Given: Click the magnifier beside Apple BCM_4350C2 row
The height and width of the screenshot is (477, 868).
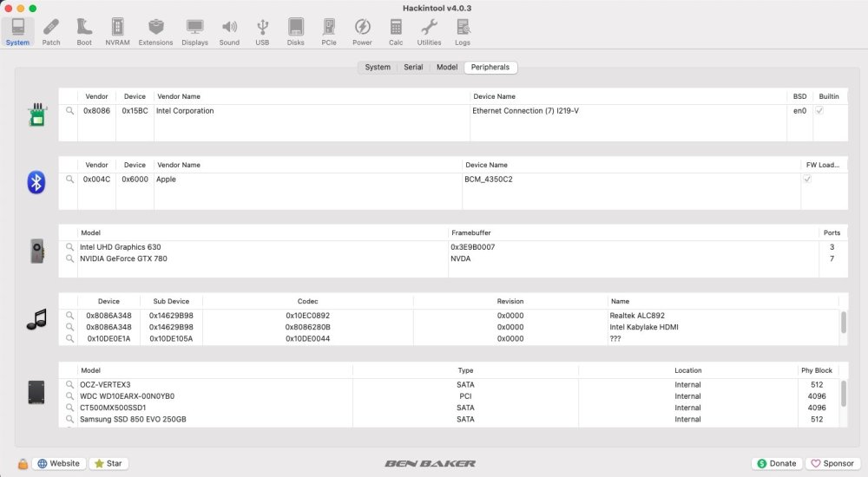Looking at the screenshot, I should (x=69, y=180).
